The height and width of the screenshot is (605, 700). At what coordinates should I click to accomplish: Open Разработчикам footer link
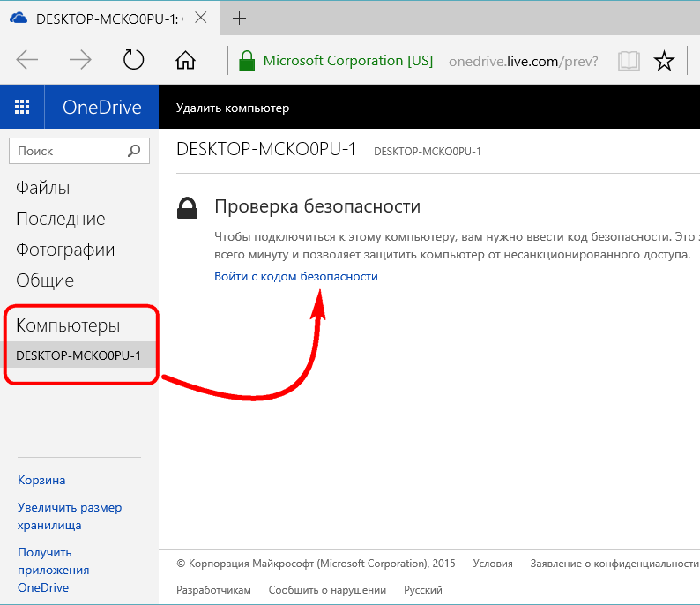tap(213, 590)
